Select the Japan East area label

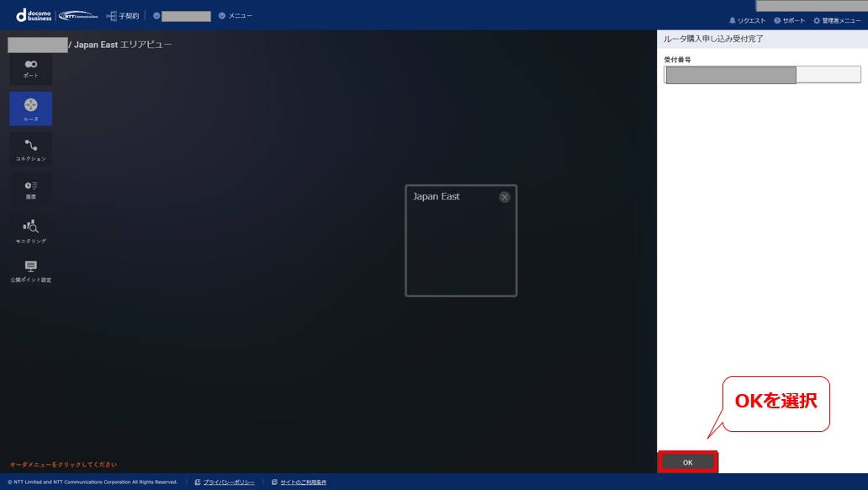(x=437, y=196)
